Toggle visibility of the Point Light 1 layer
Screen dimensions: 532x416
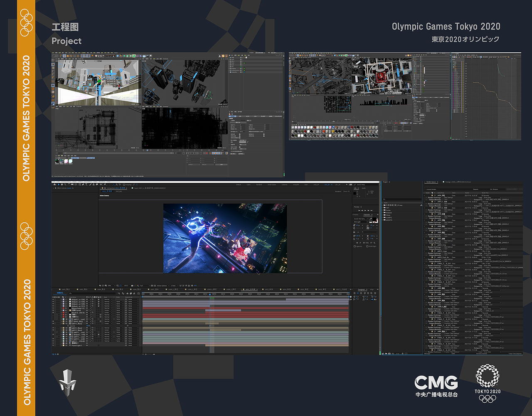click(54, 345)
